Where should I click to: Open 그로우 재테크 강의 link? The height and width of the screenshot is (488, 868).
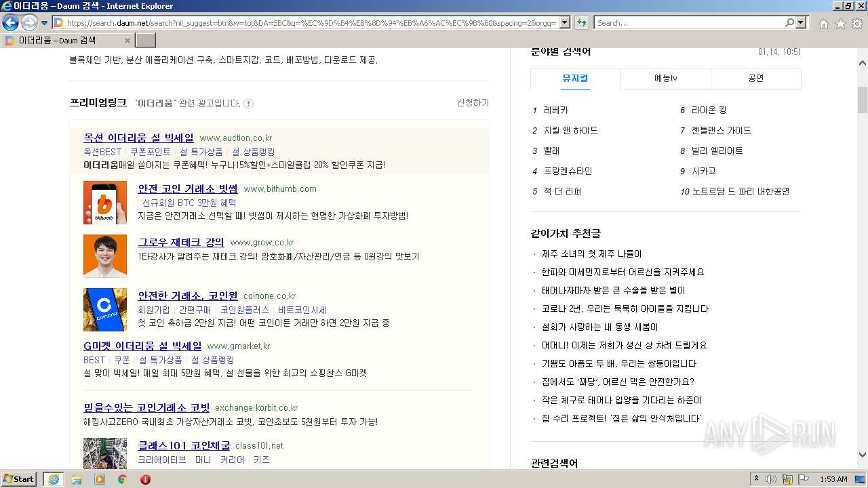pyautogui.click(x=181, y=242)
